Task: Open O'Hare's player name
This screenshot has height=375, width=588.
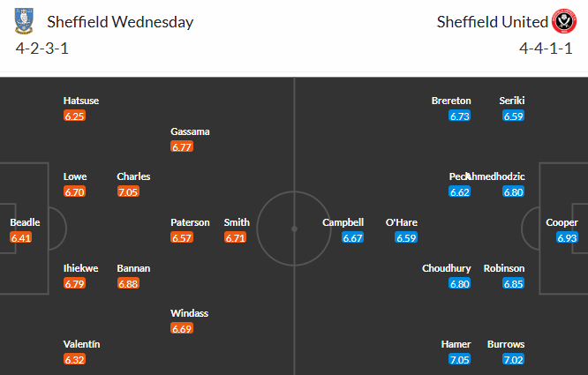Action: [400, 222]
